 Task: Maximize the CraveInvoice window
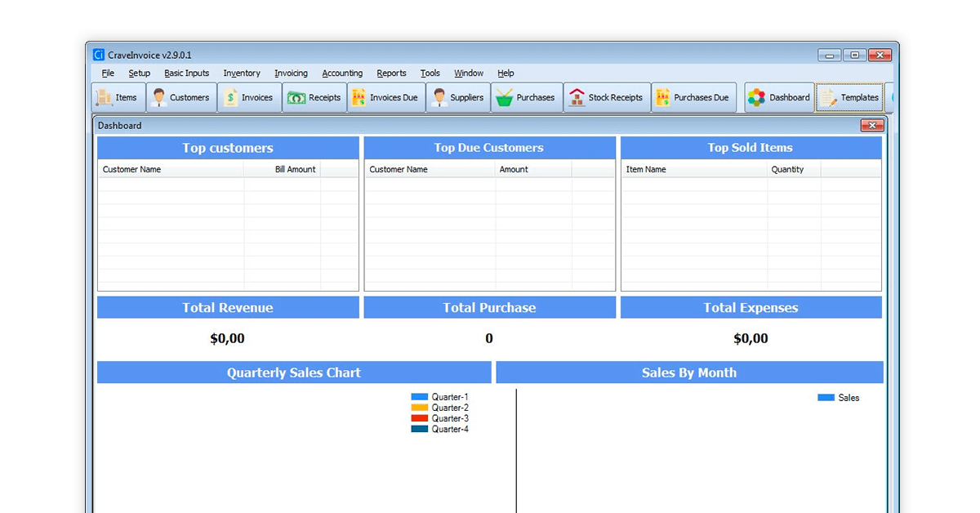(x=854, y=55)
